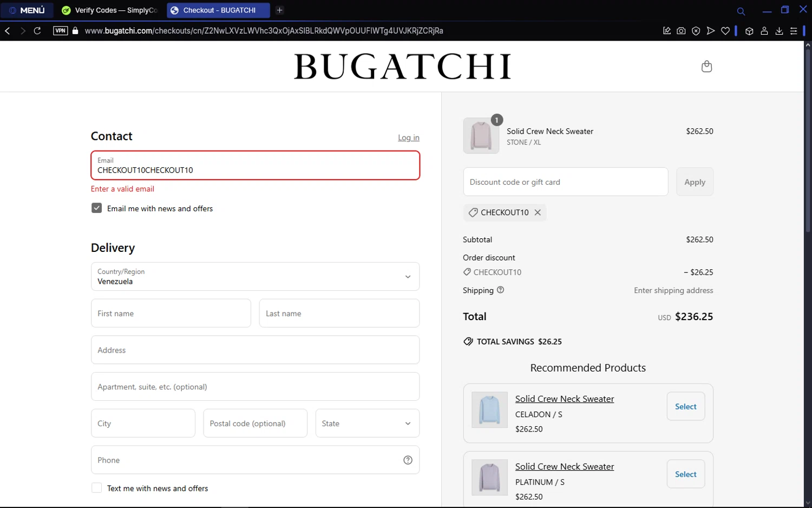Viewport: 812px width, 508px height.
Task: Focus the bugatchi.com address bar URL
Action: tap(264, 31)
